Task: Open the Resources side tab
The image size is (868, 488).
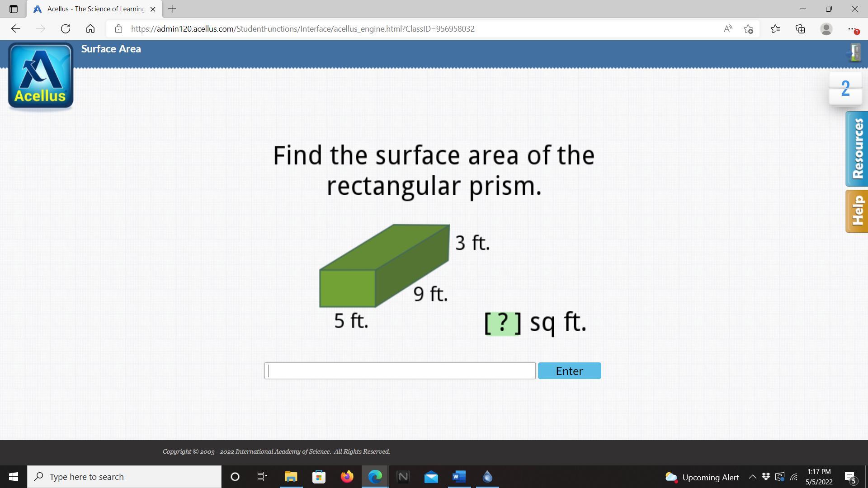Action: coord(857,149)
